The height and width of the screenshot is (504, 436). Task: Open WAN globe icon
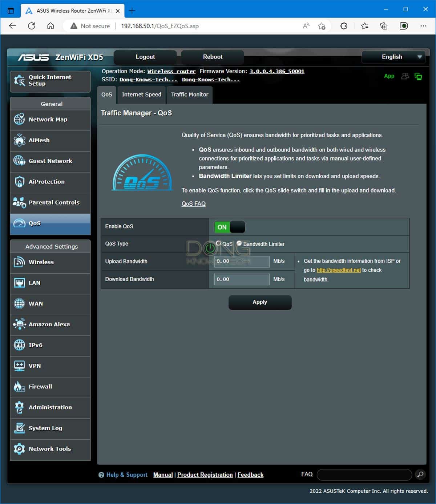[x=19, y=303]
